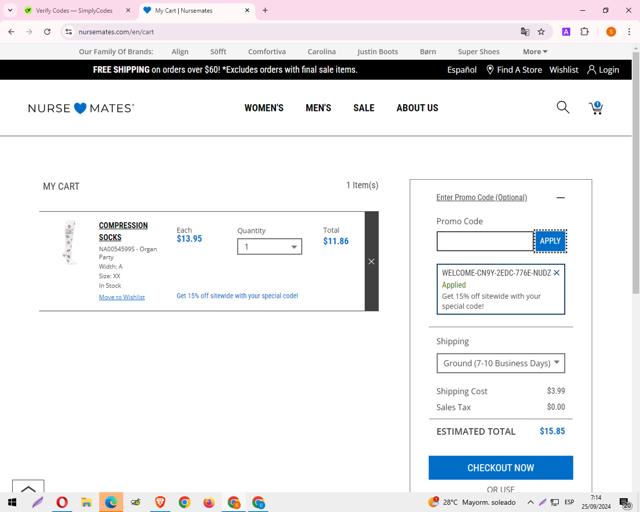
Task: Launch Brave browser from taskbar
Action: click(160, 502)
